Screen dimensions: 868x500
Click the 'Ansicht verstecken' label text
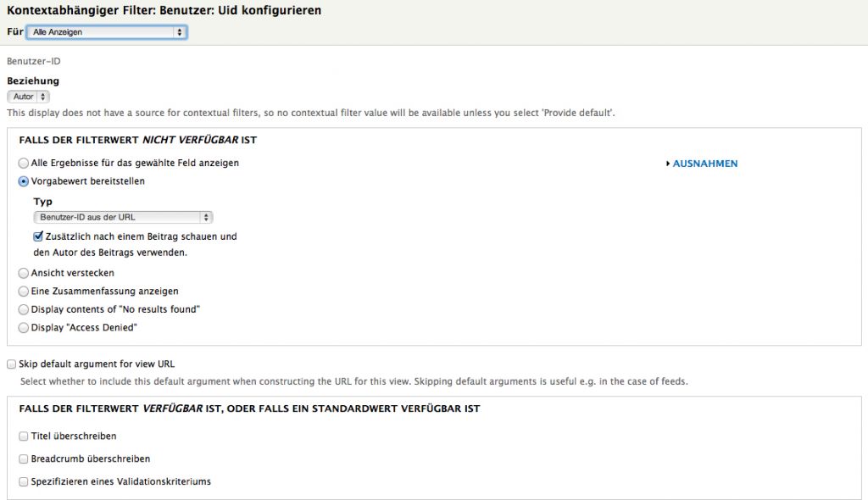73,274
